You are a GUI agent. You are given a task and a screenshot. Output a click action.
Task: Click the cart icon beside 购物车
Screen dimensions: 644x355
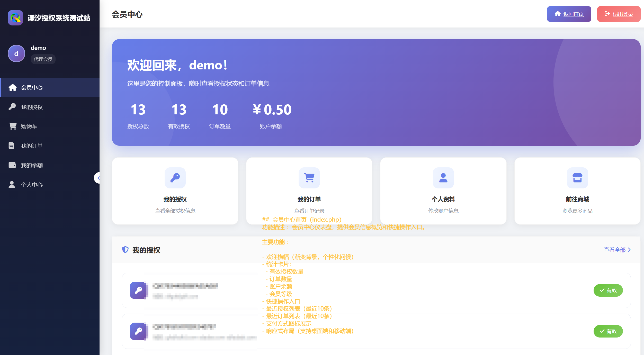tap(12, 126)
